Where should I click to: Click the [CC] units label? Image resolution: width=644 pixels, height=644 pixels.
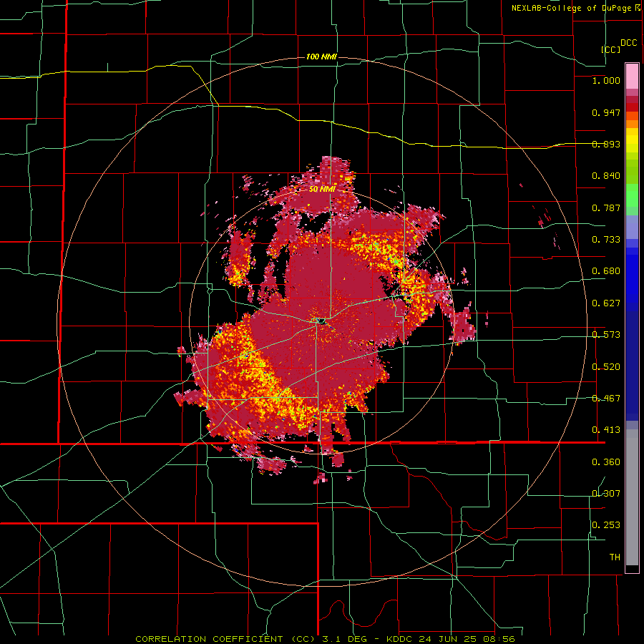[x=611, y=49]
